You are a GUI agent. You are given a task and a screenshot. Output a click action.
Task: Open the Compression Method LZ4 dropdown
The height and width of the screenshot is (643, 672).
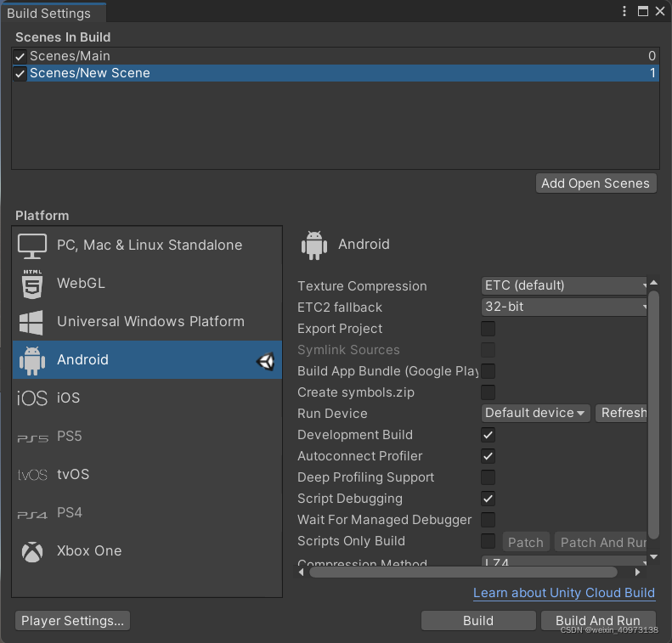(563, 561)
